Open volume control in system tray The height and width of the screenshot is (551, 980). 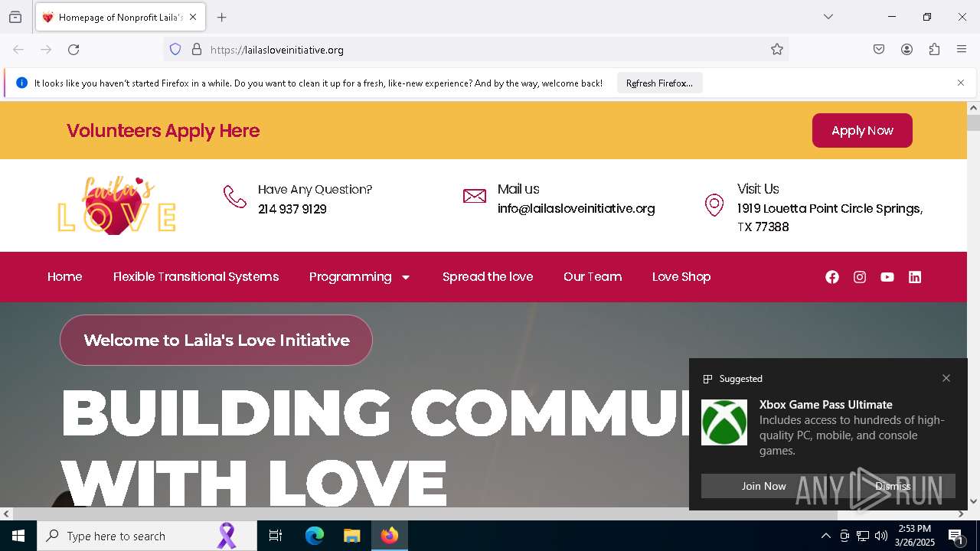881,536
